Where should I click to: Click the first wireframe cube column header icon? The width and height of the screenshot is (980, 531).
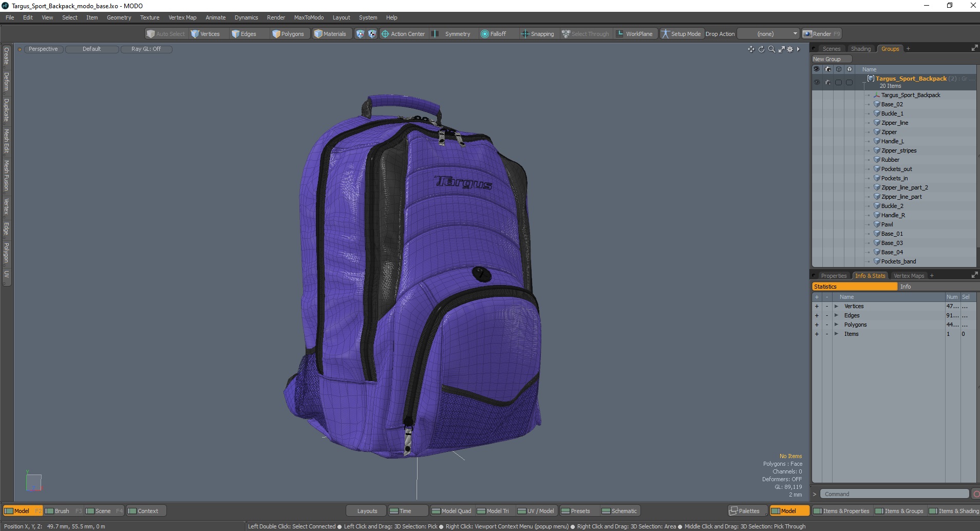[839, 69]
